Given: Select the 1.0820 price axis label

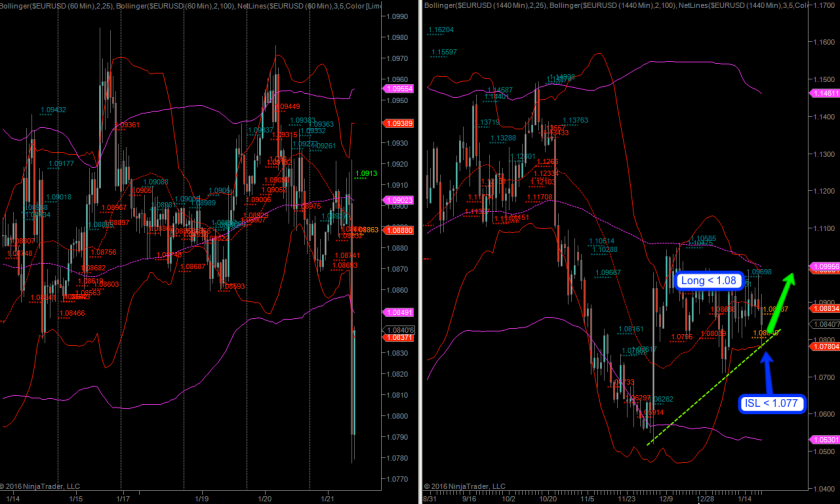Looking at the screenshot, I should pos(397,374).
